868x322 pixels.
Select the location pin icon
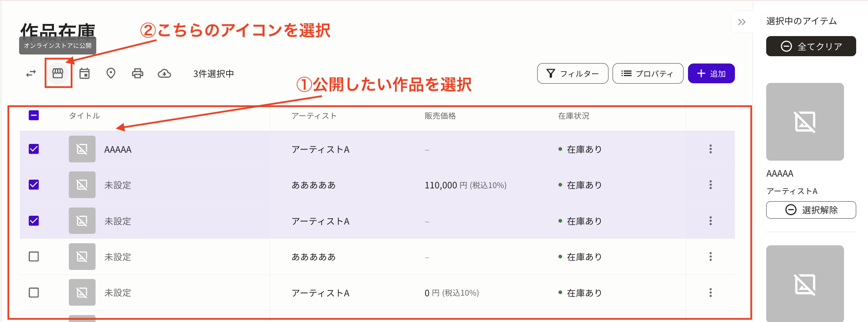111,73
